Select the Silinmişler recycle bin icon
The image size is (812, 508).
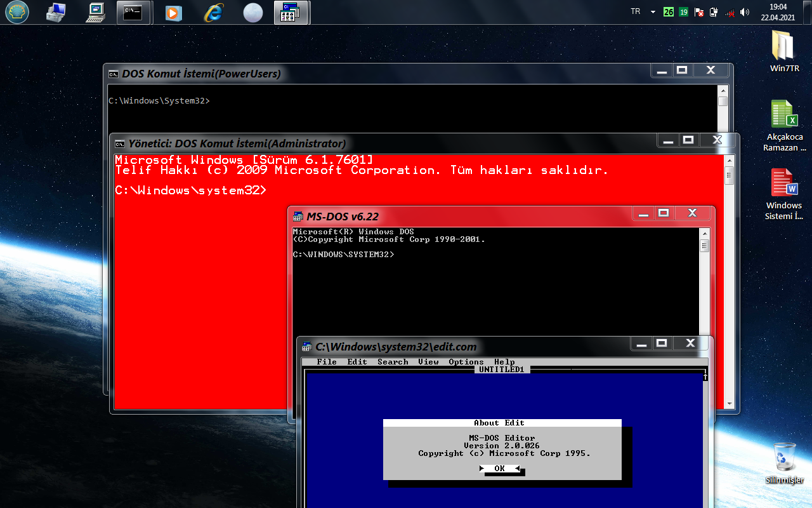784,463
